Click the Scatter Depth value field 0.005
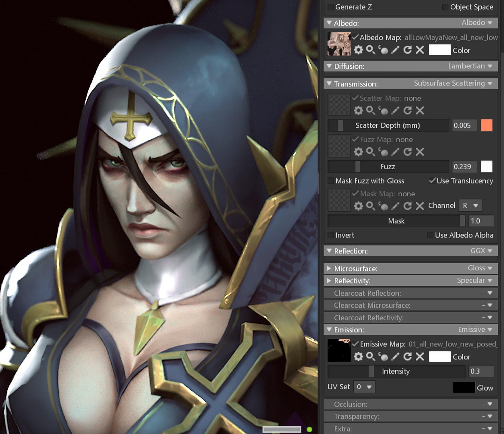504x434 pixels. coord(464,125)
